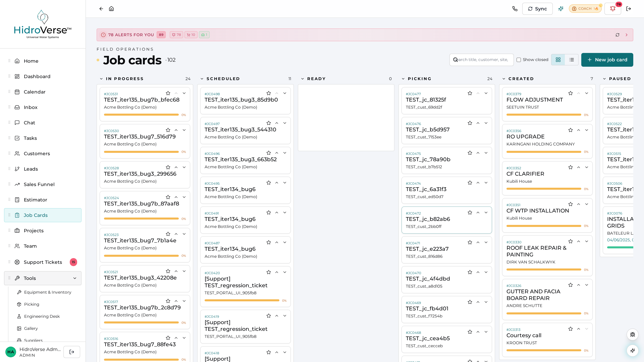Open notifications bell with 78 badge
The image size is (644, 362).
pyautogui.click(x=613, y=9)
